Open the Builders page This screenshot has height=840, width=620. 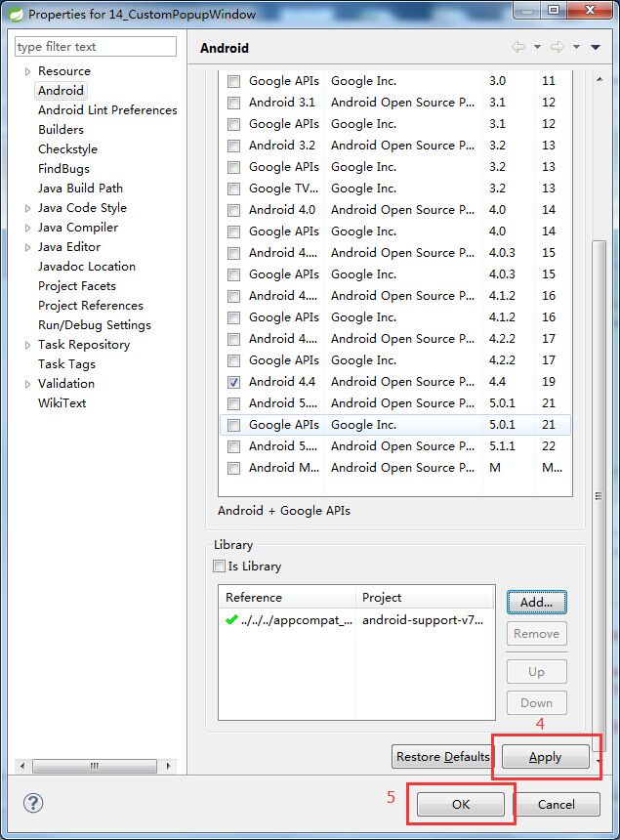62,130
